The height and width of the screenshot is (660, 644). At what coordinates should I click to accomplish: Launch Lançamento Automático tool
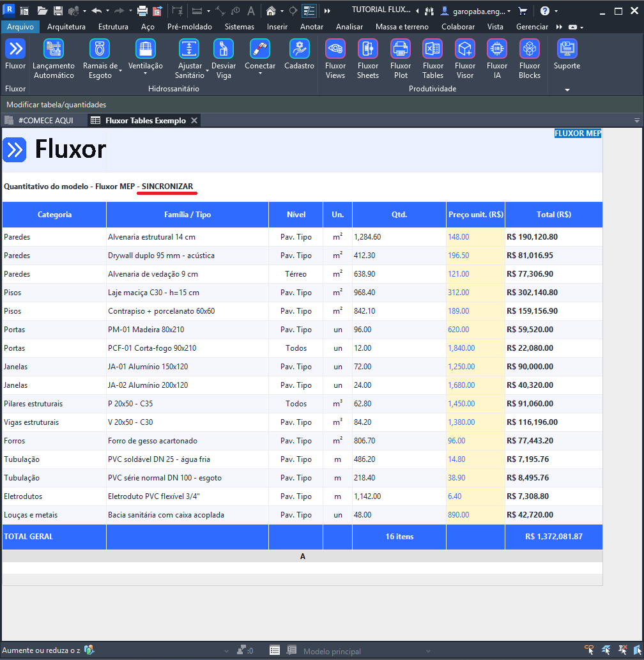(x=54, y=59)
